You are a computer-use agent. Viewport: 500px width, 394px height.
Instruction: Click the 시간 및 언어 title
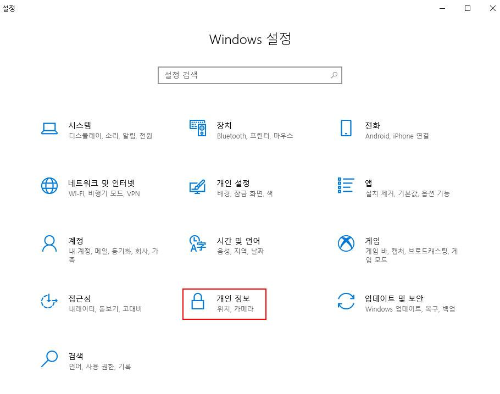point(238,241)
